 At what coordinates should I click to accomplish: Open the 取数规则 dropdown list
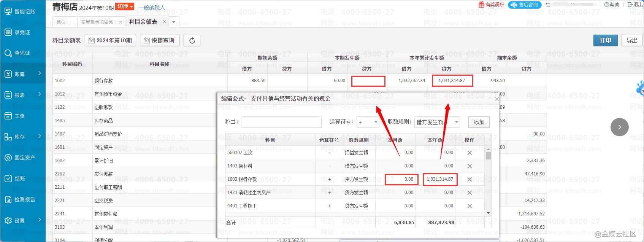point(437,122)
